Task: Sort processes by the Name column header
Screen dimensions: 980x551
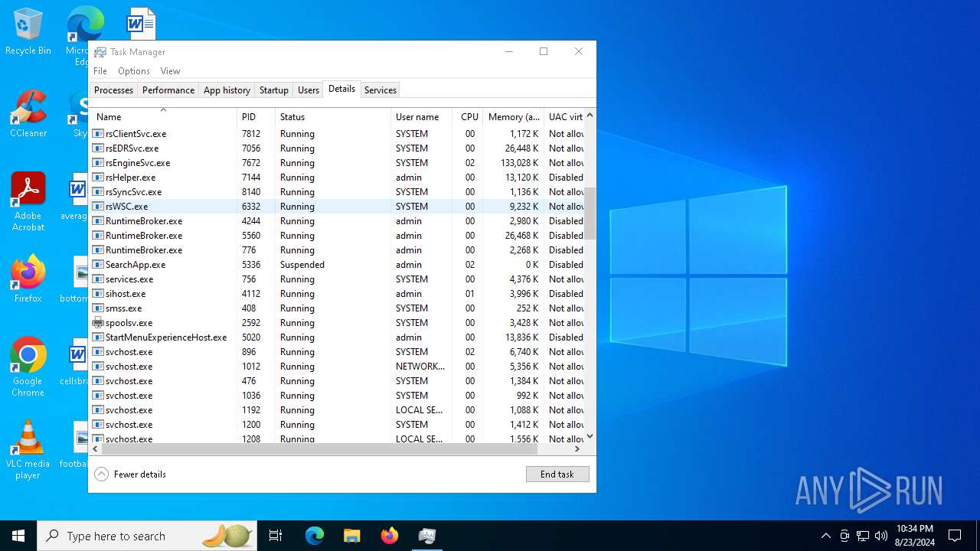Action: pyautogui.click(x=162, y=117)
